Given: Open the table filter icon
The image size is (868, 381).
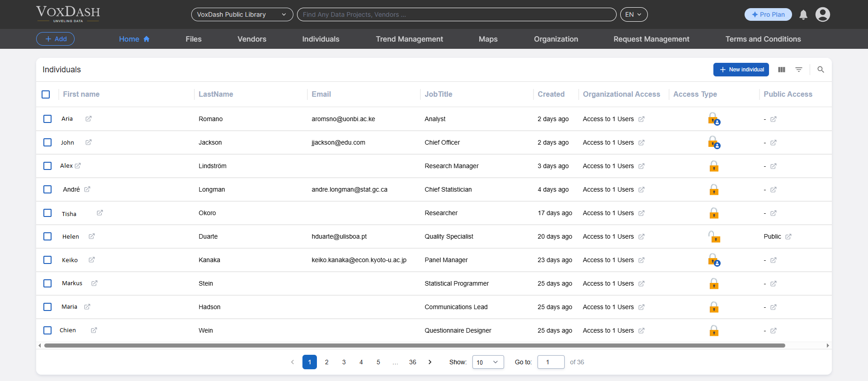Looking at the screenshot, I should coord(799,70).
